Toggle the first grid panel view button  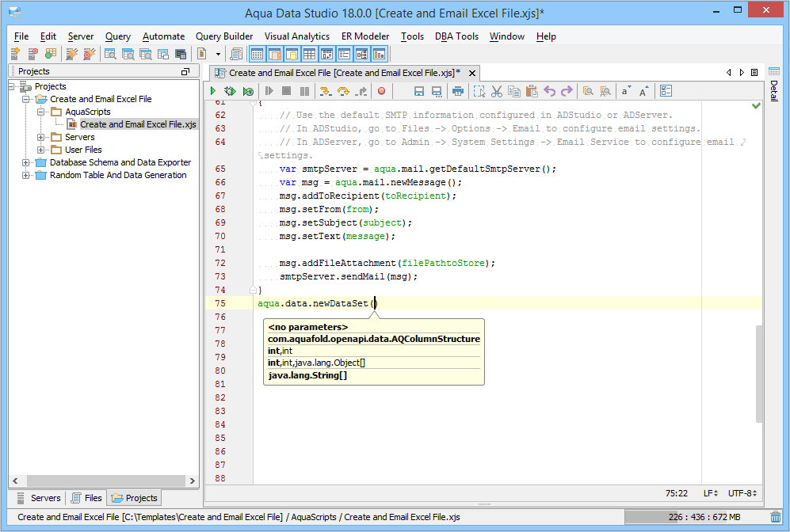pyautogui.click(x=258, y=54)
